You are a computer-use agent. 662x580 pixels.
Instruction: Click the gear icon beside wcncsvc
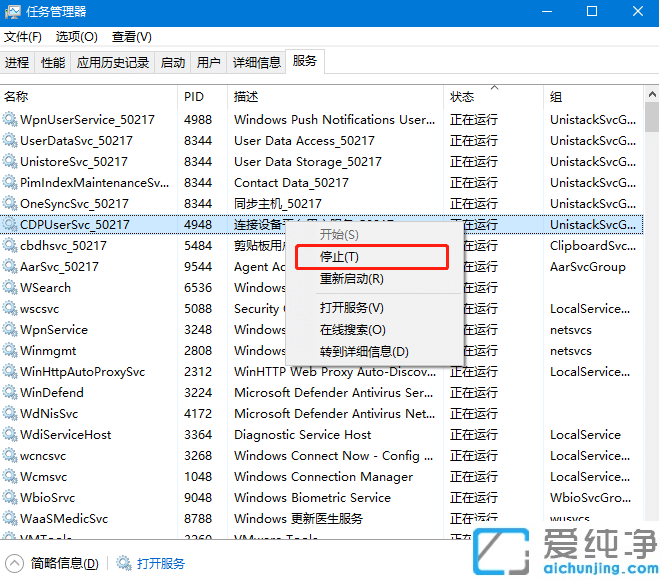tap(10, 455)
